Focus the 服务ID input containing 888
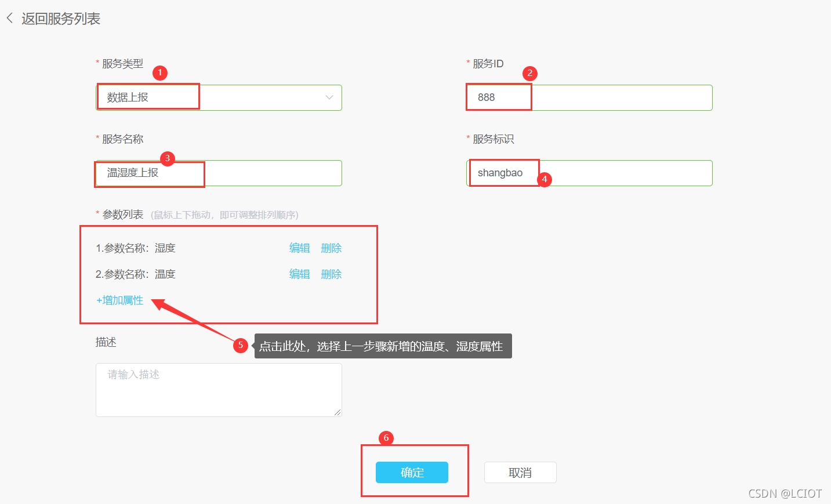831x504 pixels. (589, 97)
